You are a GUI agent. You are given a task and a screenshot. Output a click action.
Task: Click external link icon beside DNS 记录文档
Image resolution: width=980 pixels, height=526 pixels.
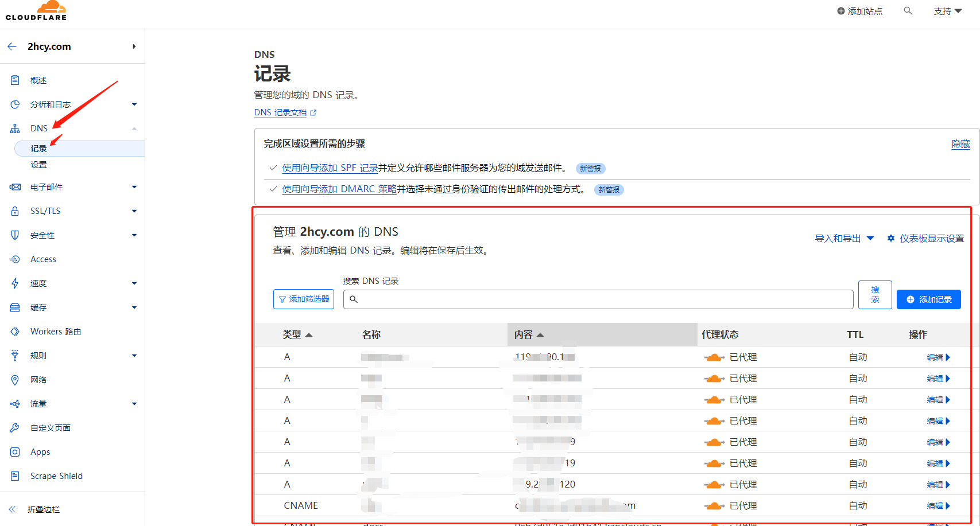[313, 113]
